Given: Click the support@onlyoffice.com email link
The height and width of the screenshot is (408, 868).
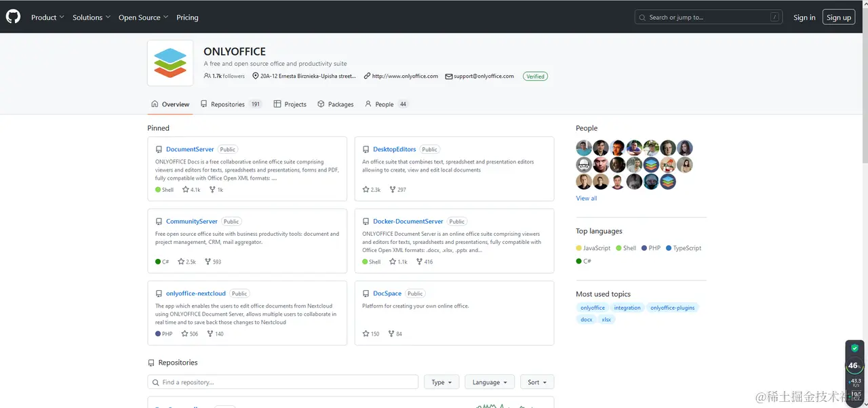Looking at the screenshot, I should pyautogui.click(x=484, y=76).
